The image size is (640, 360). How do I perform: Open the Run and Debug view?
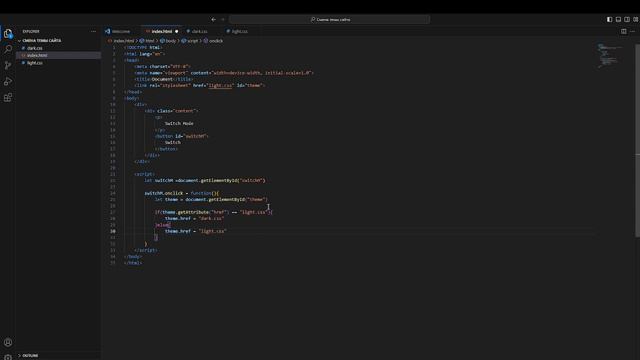click(8, 81)
